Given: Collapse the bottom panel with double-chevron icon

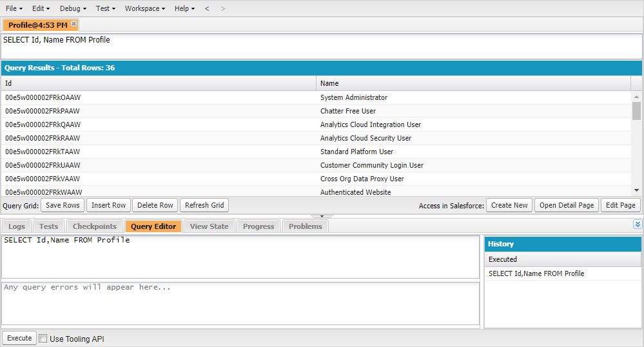Looking at the screenshot, I should pyautogui.click(x=638, y=224).
